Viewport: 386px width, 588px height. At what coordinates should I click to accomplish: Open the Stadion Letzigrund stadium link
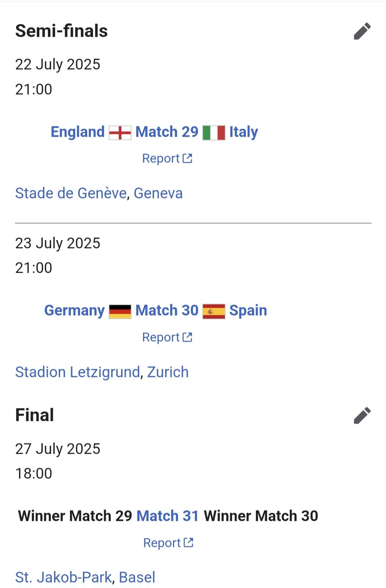tap(77, 372)
